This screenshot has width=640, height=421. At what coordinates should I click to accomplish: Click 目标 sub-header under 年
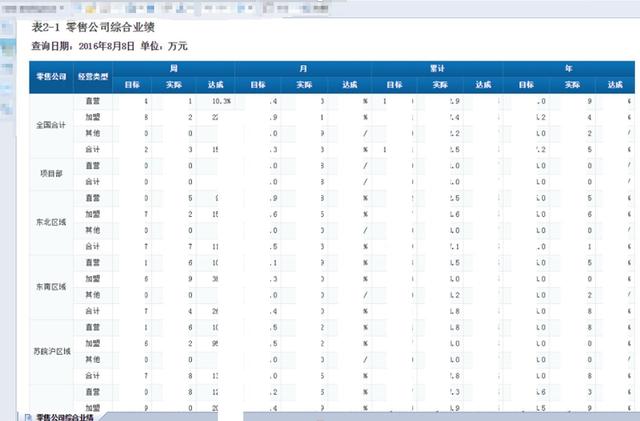click(526, 85)
